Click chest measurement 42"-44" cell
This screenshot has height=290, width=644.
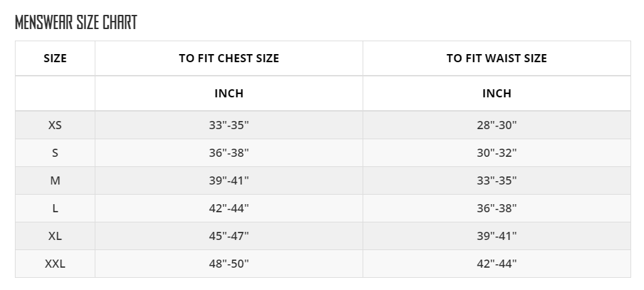pyautogui.click(x=229, y=208)
